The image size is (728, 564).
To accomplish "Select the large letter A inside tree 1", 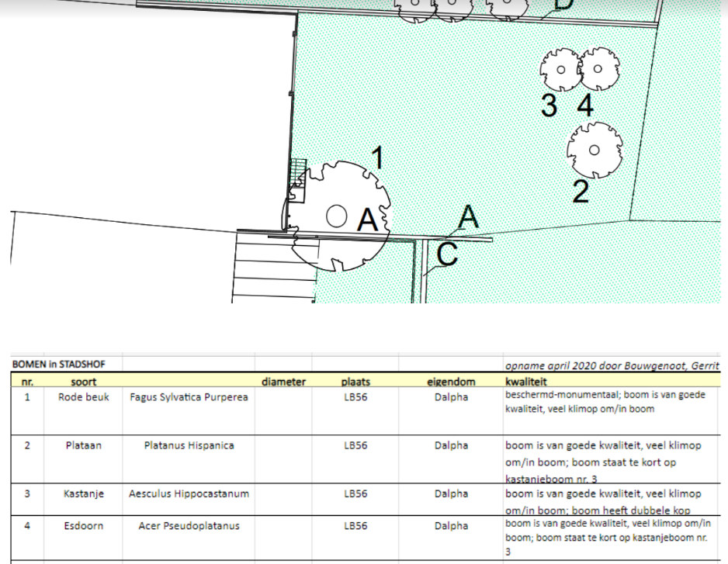I will pyautogui.click(x=367, y=220).
